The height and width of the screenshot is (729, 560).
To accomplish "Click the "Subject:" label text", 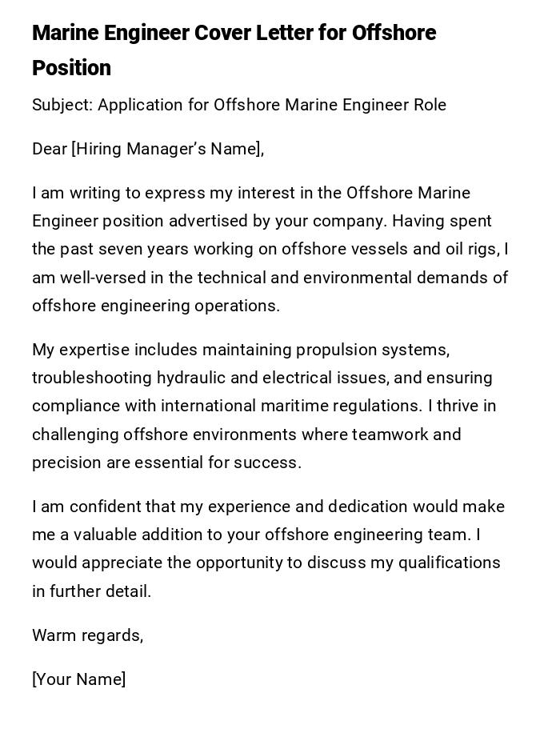I will pos(62,105).
